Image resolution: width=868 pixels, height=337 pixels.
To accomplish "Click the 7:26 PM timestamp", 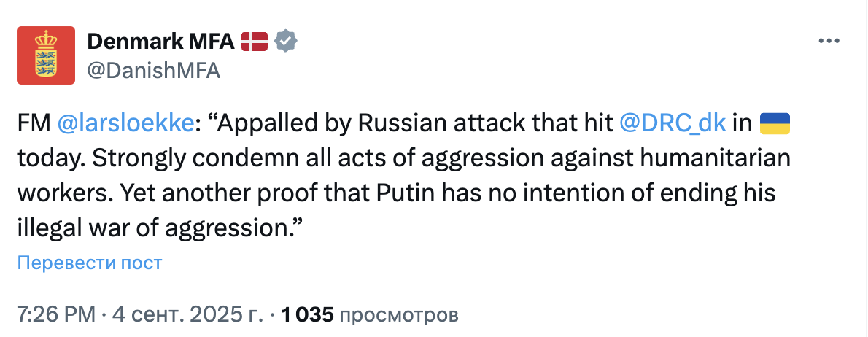I will pos(55,314).
